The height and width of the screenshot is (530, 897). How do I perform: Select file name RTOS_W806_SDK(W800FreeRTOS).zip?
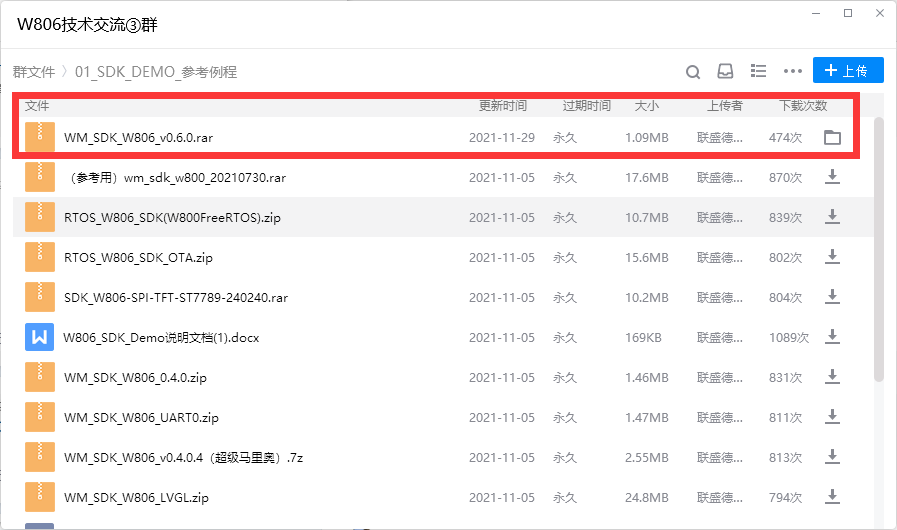[x=172, y=218]
